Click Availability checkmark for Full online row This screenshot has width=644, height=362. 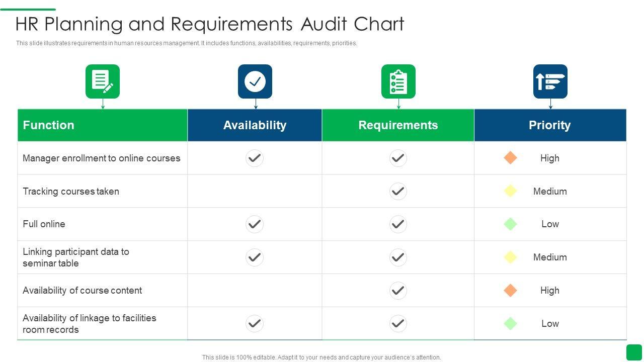tap(255, 224)
